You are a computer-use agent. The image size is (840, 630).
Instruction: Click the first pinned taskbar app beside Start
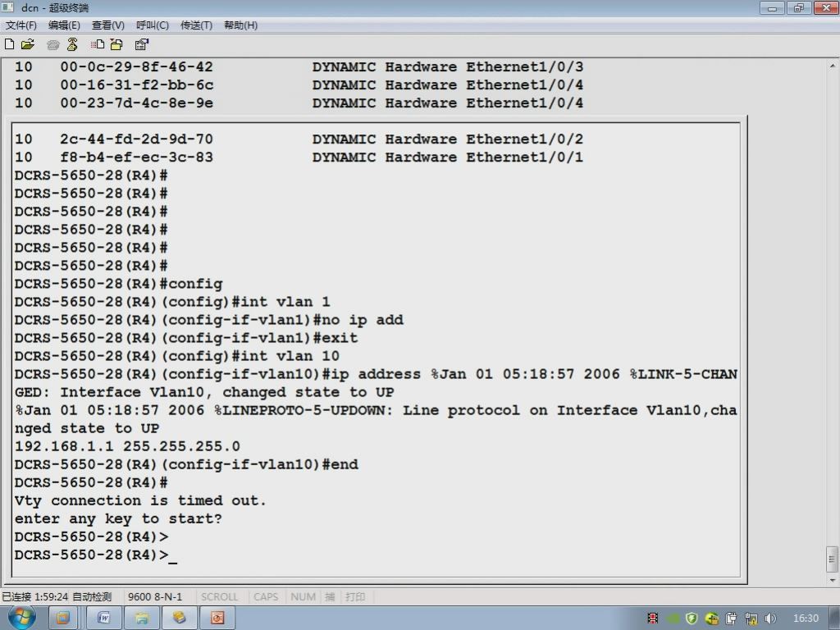pyautogui.click(x=62, y=619)
